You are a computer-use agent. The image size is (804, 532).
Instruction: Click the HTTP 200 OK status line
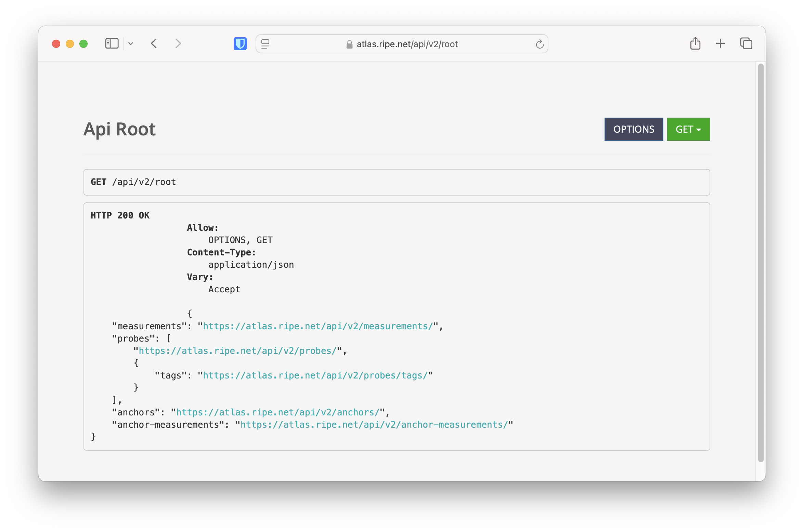(x=120, y=215)
